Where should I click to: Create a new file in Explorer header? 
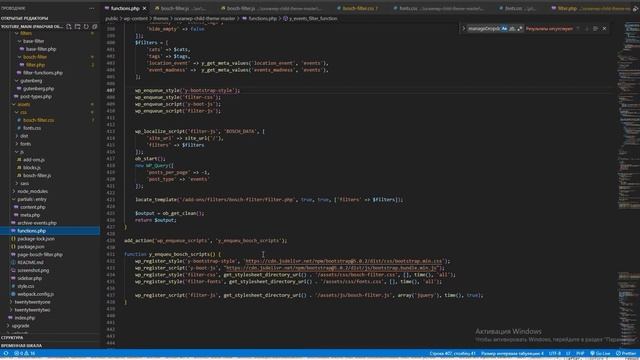tap(69, 27)
